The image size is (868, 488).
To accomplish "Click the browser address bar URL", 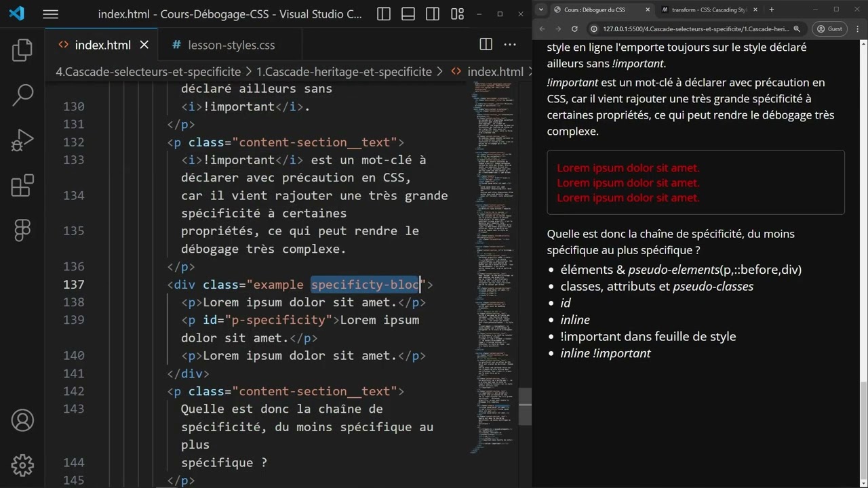I will click(696, 29).
